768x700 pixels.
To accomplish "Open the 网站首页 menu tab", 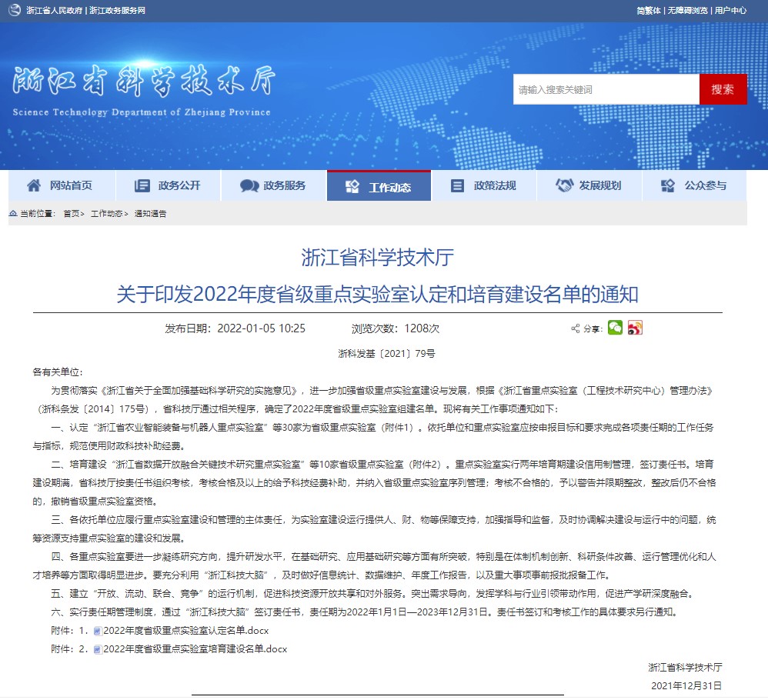I will point(62,185).
